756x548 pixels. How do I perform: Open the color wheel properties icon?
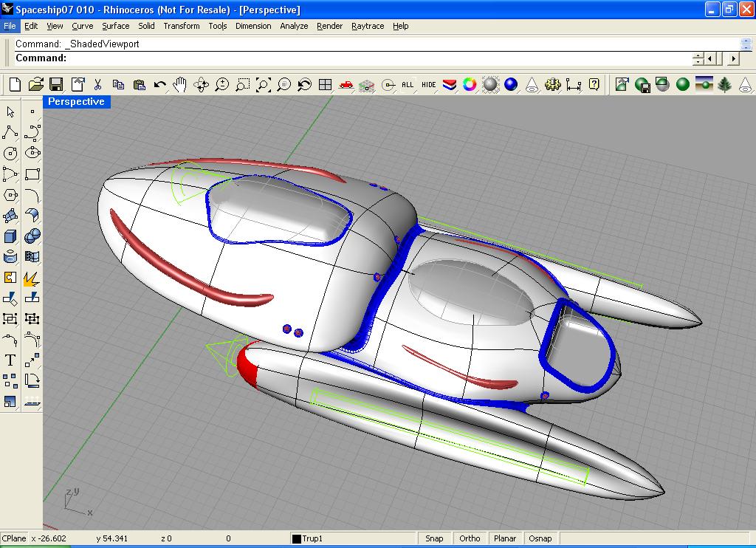pyautogui.click(x=470, y=85)
